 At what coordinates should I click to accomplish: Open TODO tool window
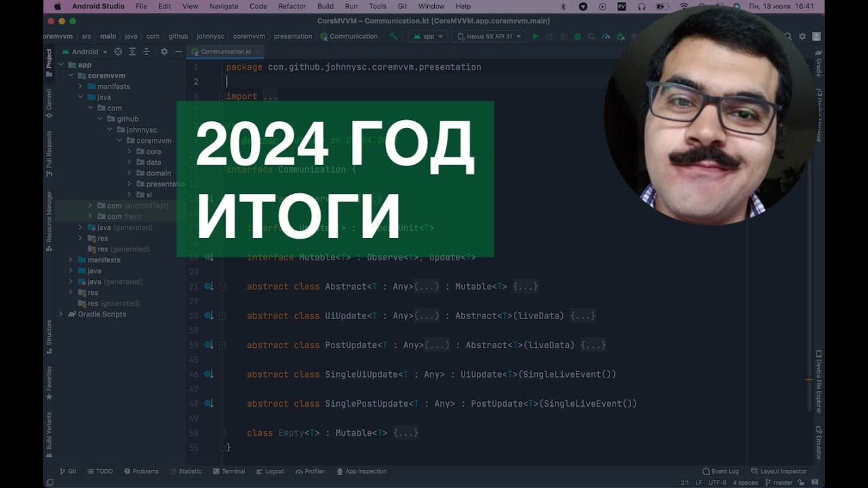click(x=99, y=472)
